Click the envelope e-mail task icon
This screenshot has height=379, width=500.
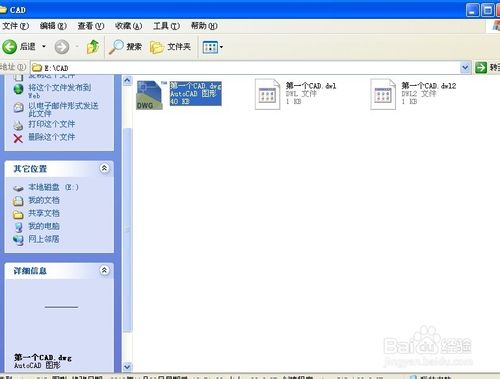(x=18, y=107)
